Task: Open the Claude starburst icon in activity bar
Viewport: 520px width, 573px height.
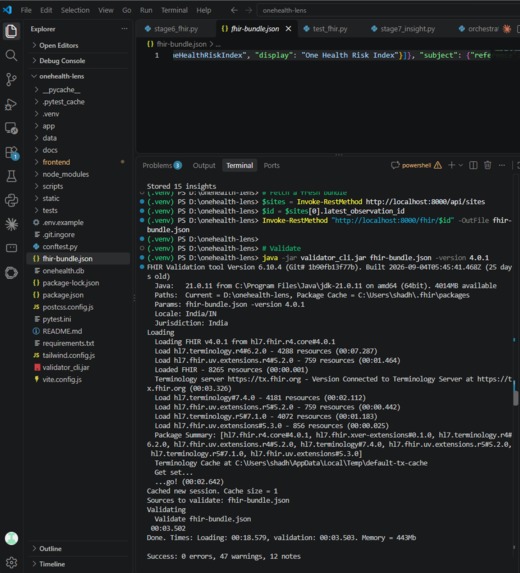Action: [11, 224]
